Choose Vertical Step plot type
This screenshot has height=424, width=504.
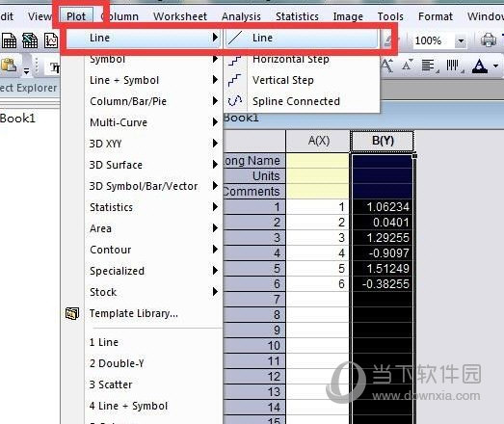pyautogui.click(x=302, y=80)
